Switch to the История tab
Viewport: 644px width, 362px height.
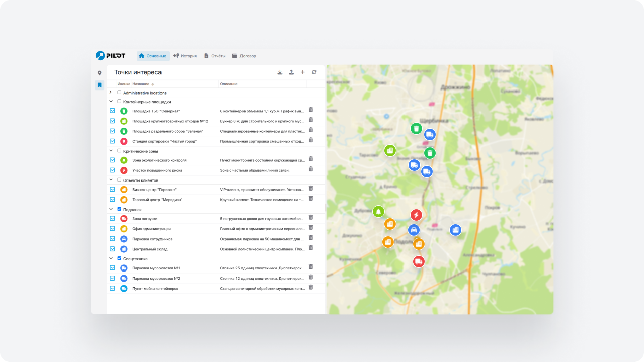tap(185, 56)
